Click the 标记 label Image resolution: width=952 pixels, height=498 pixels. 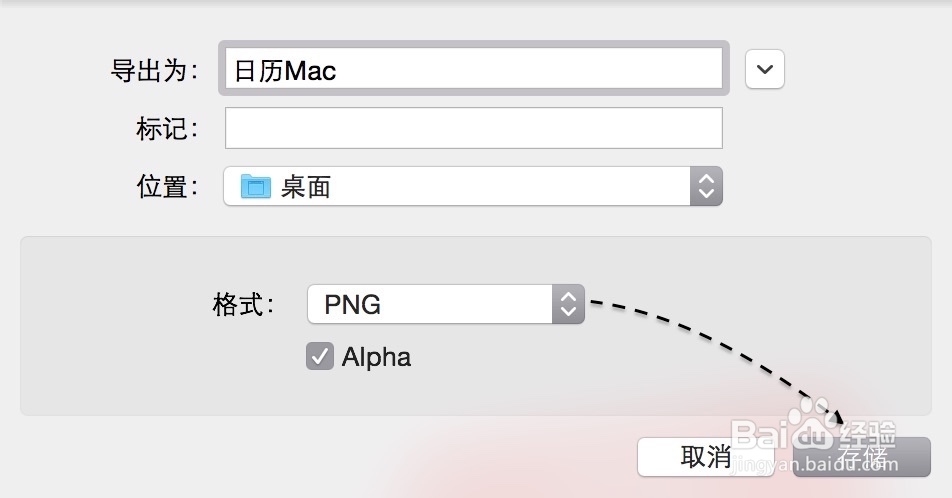point(167,128)
